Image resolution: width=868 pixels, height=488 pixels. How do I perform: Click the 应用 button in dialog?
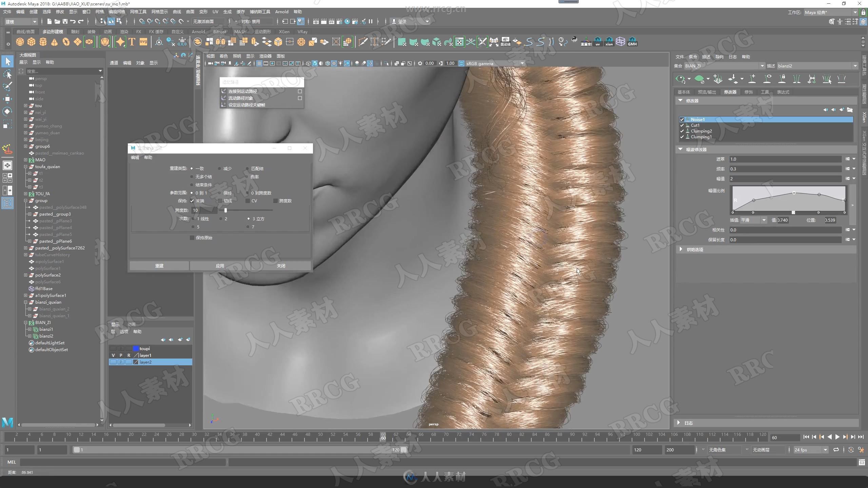[x=220, y=265]
